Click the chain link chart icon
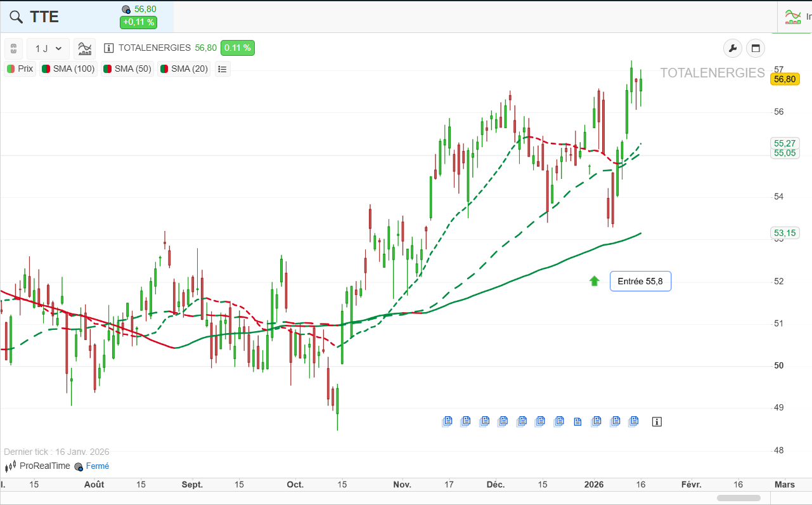Image resolution: width=812 pixels, height=505 pixels. [x=14, y=48]
